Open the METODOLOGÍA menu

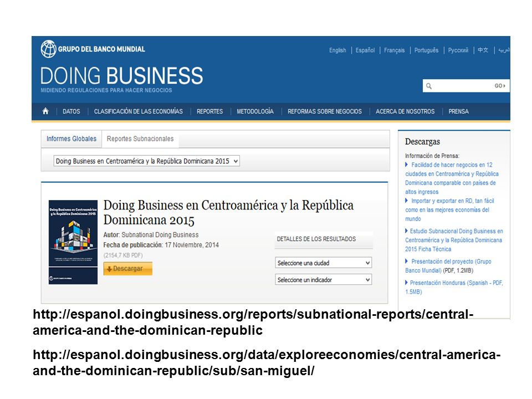[x=255, y=111]
